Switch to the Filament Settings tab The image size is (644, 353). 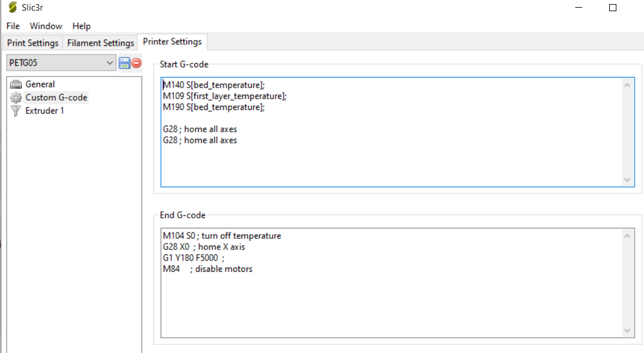click(x=100, y=43)
